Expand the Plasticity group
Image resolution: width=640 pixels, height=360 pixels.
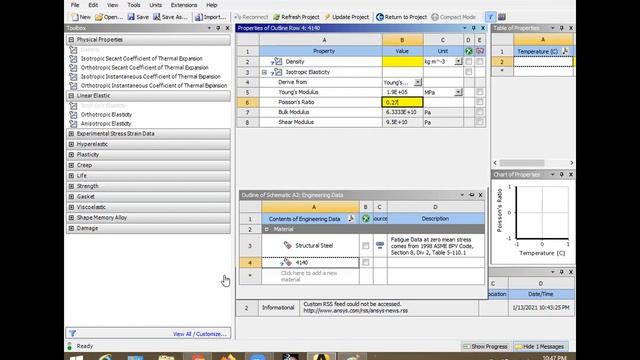pyautogui.click(x=71, y=155)
